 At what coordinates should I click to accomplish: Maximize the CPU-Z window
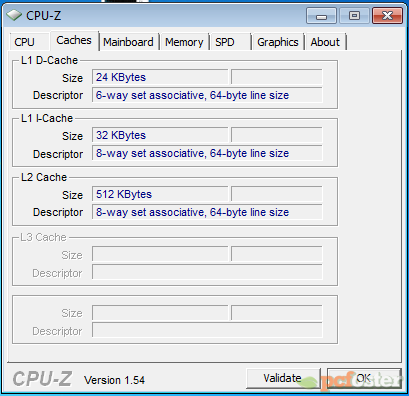click(x=354, y=16)
